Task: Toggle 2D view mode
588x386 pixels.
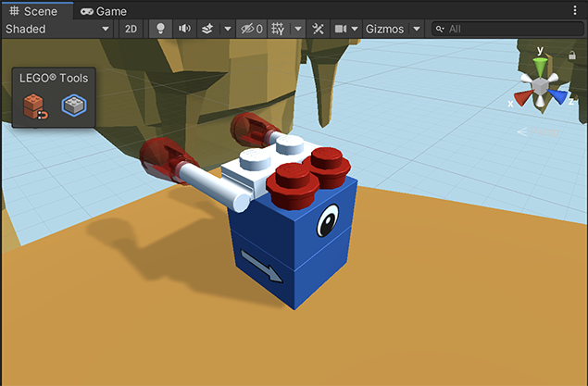Action: tap(131, 29)
